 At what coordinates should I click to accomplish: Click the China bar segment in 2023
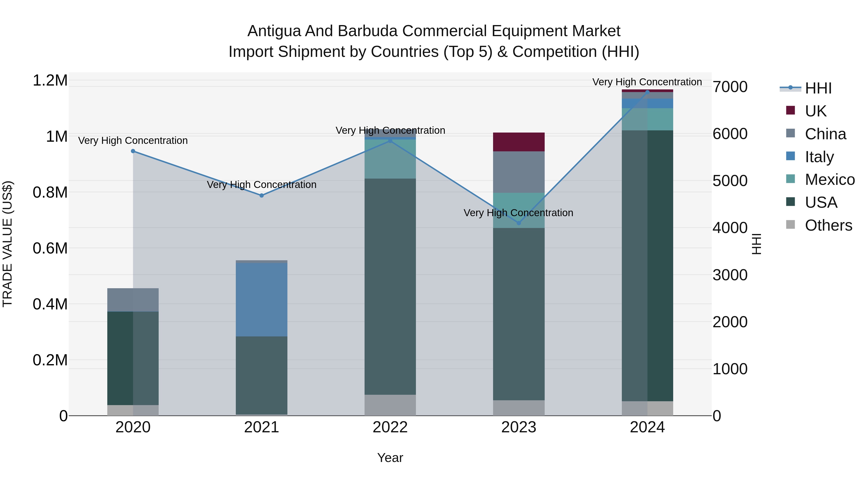point(519,172)
